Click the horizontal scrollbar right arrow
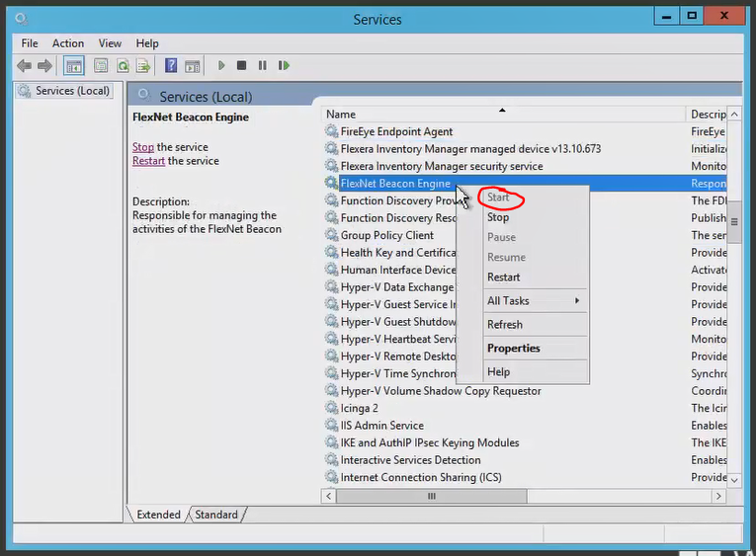 (x=718, y=496)
